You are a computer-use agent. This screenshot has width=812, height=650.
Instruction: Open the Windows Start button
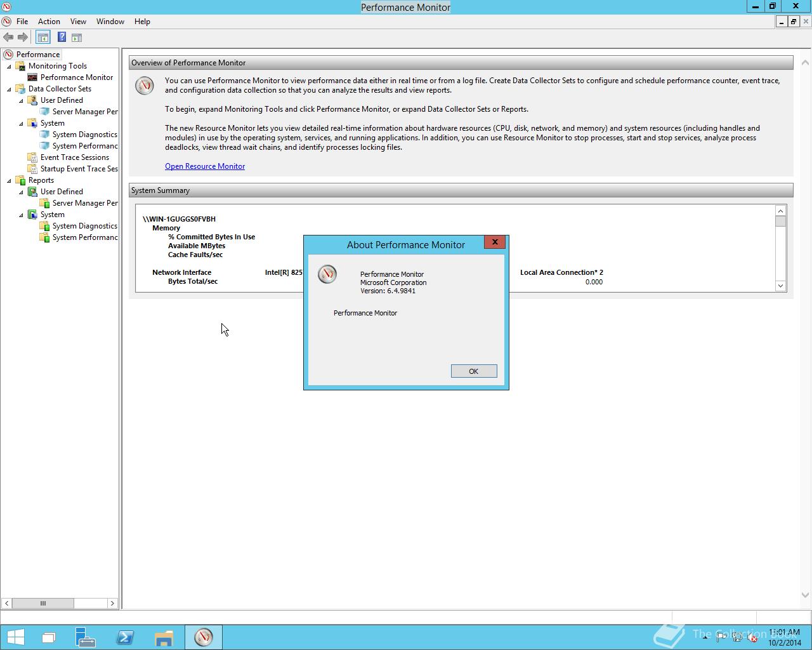tap(16, 637)
